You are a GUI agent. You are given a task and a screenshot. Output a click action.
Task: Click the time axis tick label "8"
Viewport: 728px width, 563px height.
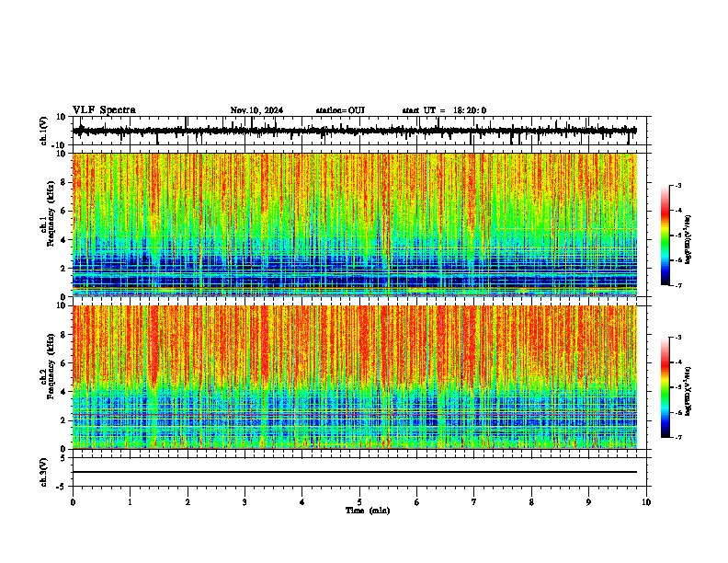pyautogui.click(x=531, y=502)
